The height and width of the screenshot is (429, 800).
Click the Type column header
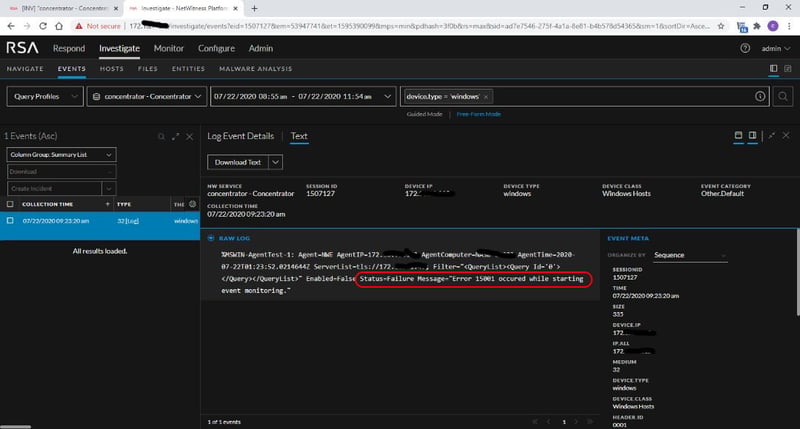[x=124, y=204]
